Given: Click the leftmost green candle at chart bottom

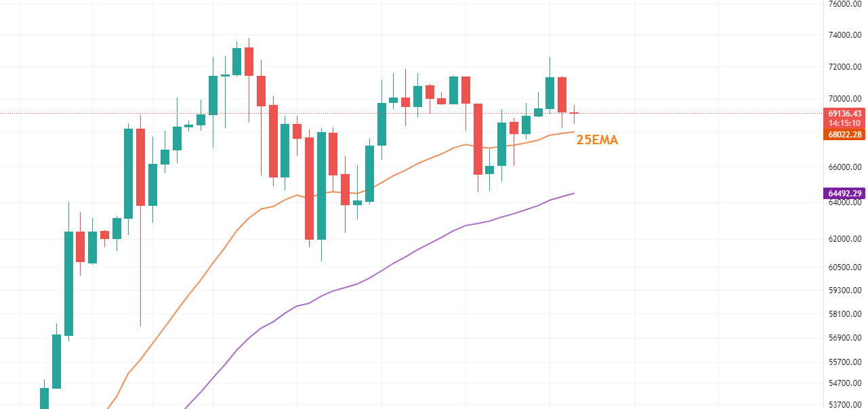Looking at the screenshot, I should pos(45,397).
